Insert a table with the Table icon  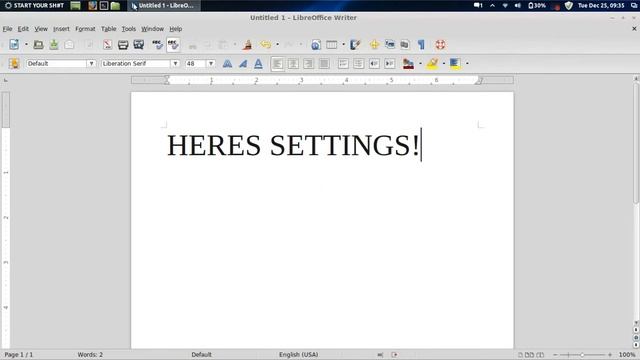pyautogui.click(x=331, y=44)
